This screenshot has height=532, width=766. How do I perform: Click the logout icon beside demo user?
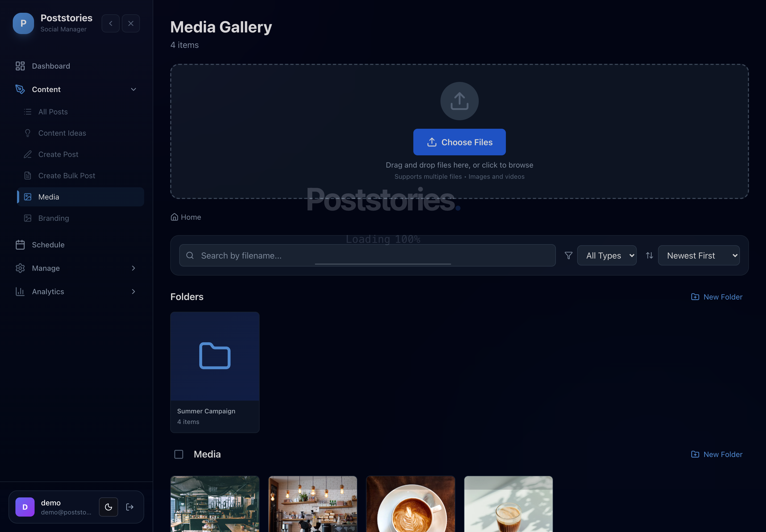click(x=130, y=507)
